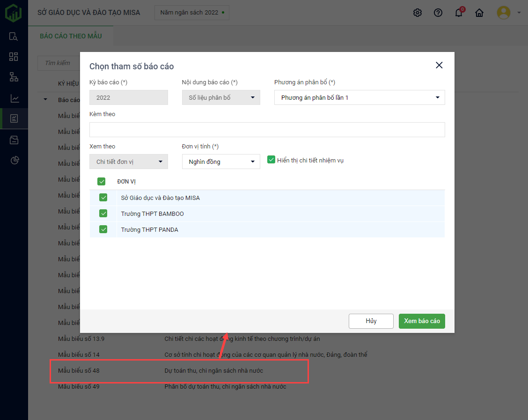Screen dimensions: 528x420
Task: Open the settings gear icon
Action: point(418,13)
